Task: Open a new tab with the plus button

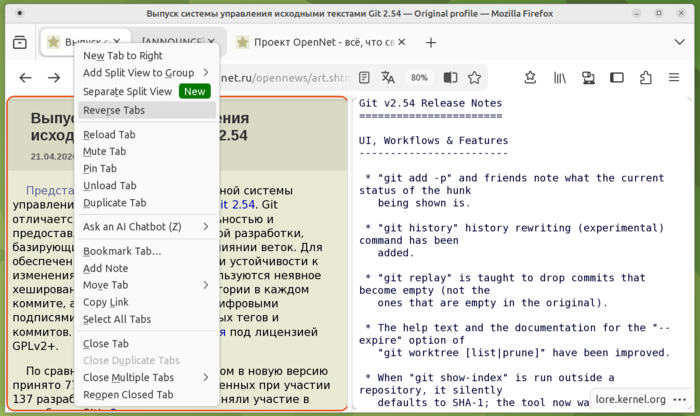Action: (431, 42)
